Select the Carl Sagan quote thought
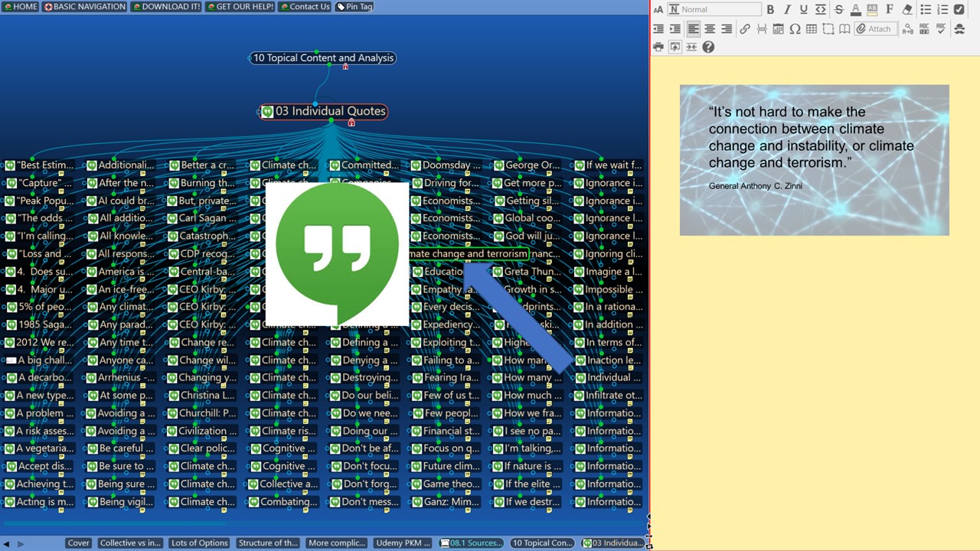The image size is (980, 551). coord(202,219)
